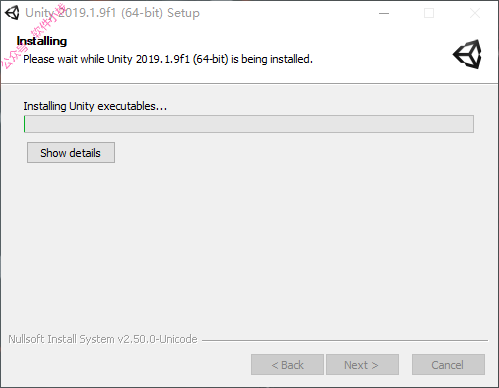The width and height of the screenshot is (499, 388).
Task: Click the Please wait while Unity installs message
Action: coord(168,59)
